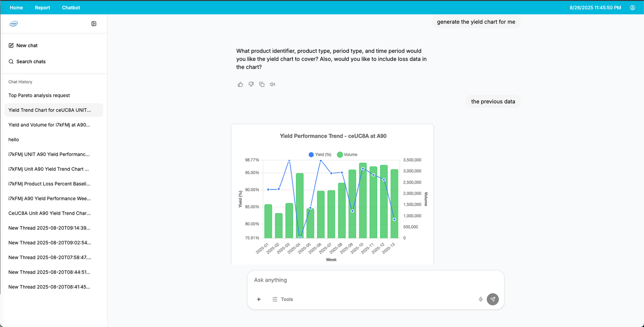
Task: Open Top Pareto analysis request chat
Action: (x=39, y=95)
